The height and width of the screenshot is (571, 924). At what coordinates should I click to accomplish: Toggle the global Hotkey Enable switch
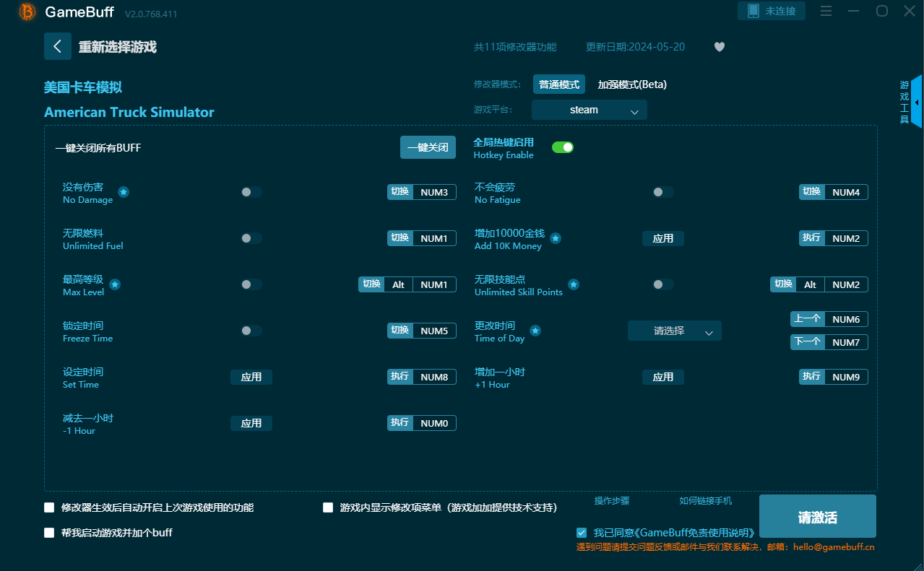pyautogui.click(x=563, y=147)
